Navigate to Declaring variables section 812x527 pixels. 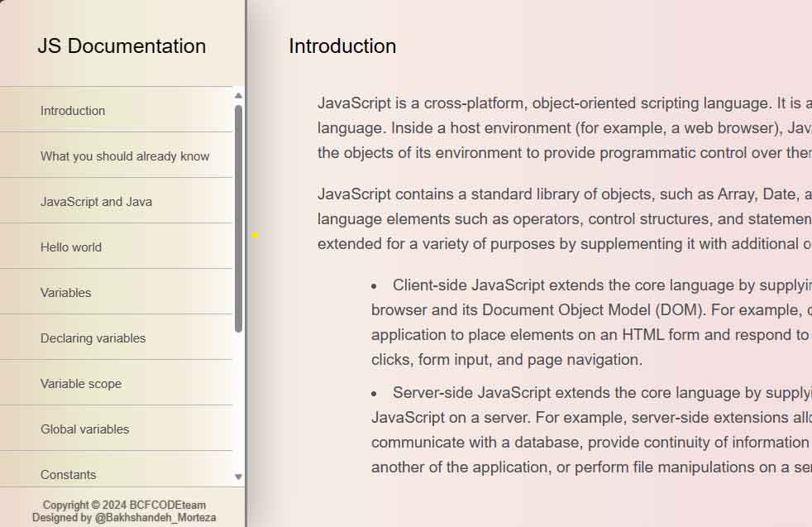pyautogui.click(x=93, y=338)
